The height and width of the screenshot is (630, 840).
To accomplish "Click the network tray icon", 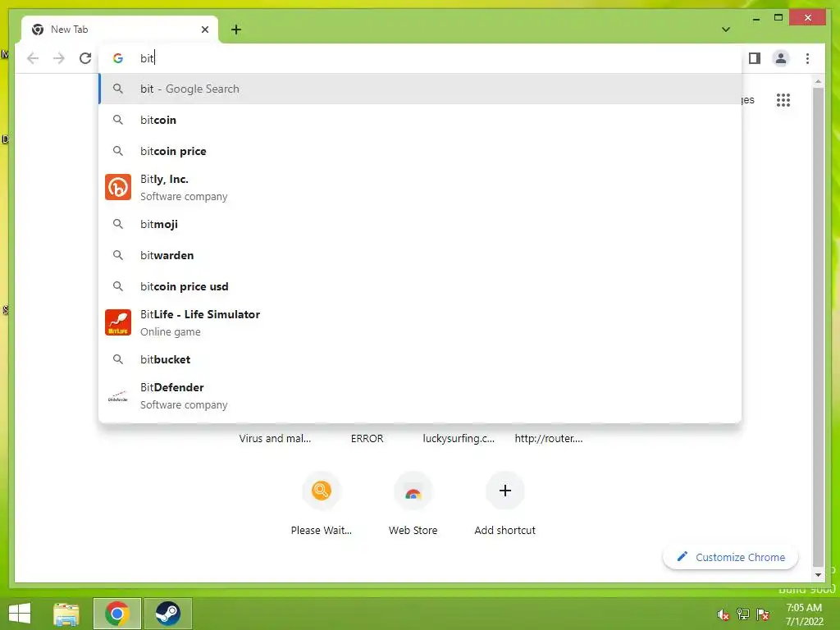I will pos(743,614).
